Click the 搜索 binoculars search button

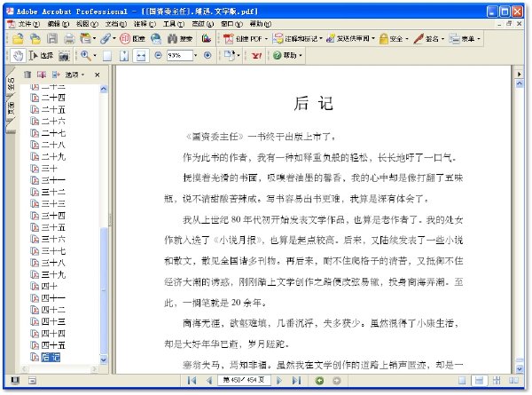(x=180, y=39)
